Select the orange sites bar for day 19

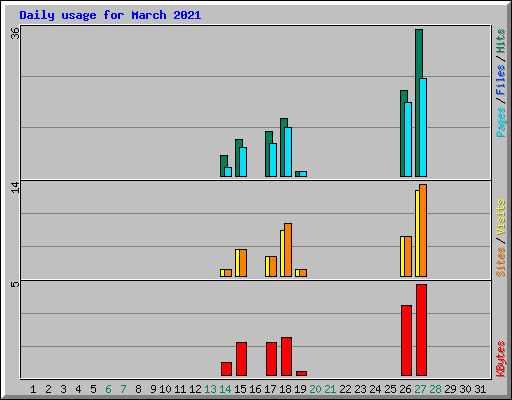pyautogui.click(x=303, y=273)
